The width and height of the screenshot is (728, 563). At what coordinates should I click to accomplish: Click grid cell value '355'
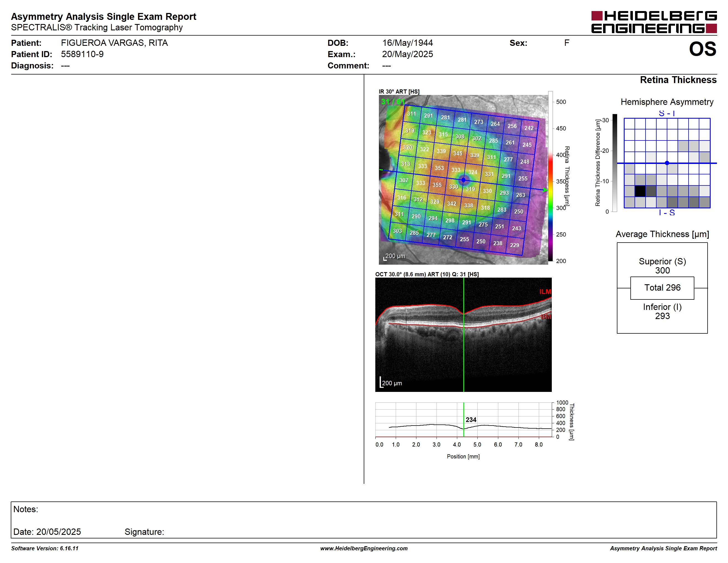437,185
